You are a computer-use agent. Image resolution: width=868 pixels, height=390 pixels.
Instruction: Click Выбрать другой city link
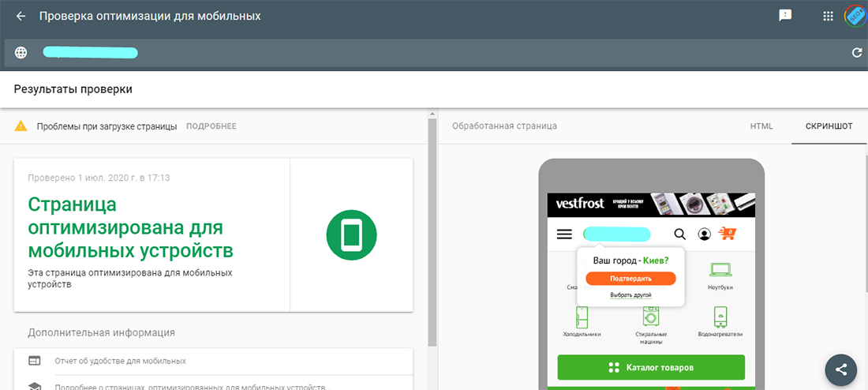pos(630,295)
